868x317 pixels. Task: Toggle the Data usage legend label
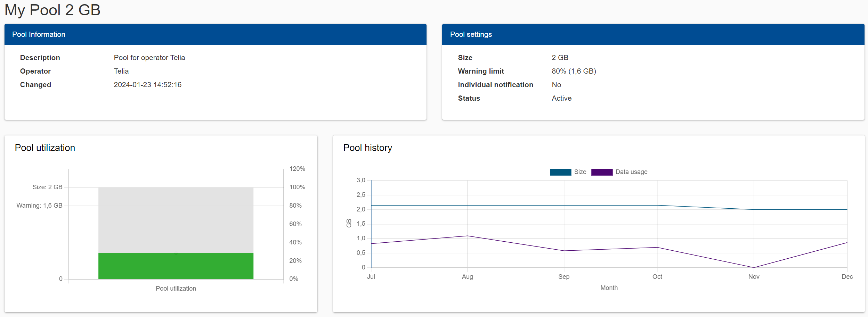point(631,172)
